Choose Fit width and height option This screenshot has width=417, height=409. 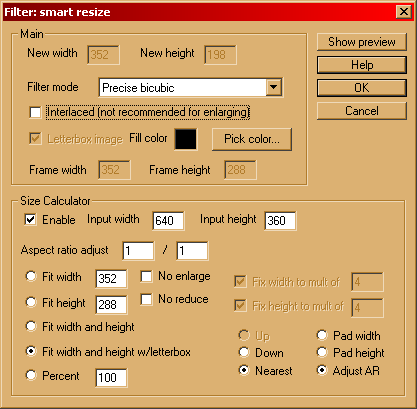[31, 326]
